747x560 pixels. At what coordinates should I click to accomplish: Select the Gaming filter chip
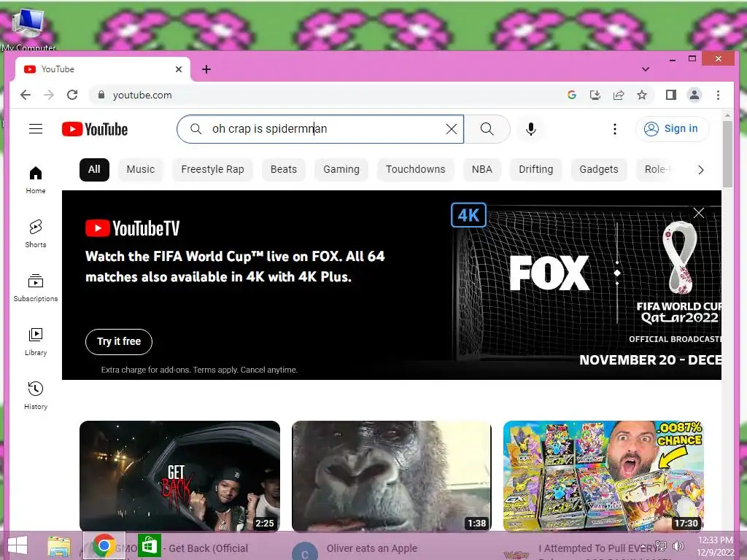(341, 169)
